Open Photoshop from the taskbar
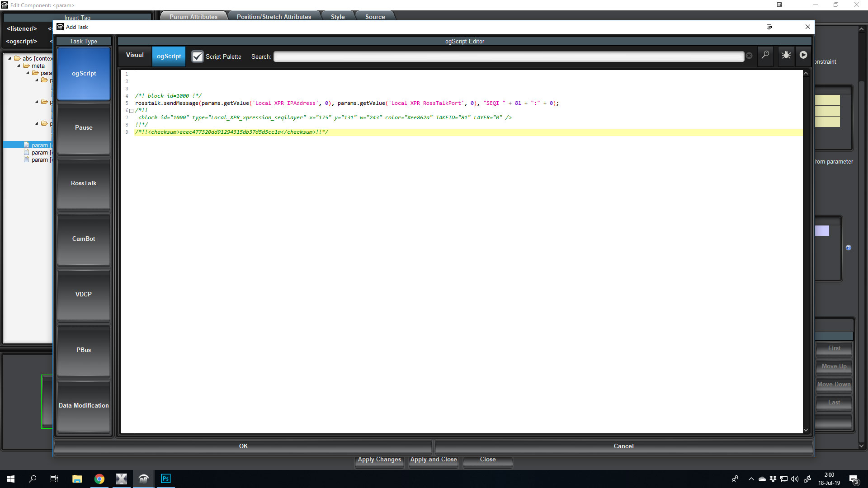868x488 pixels. (x=165, y=479)
